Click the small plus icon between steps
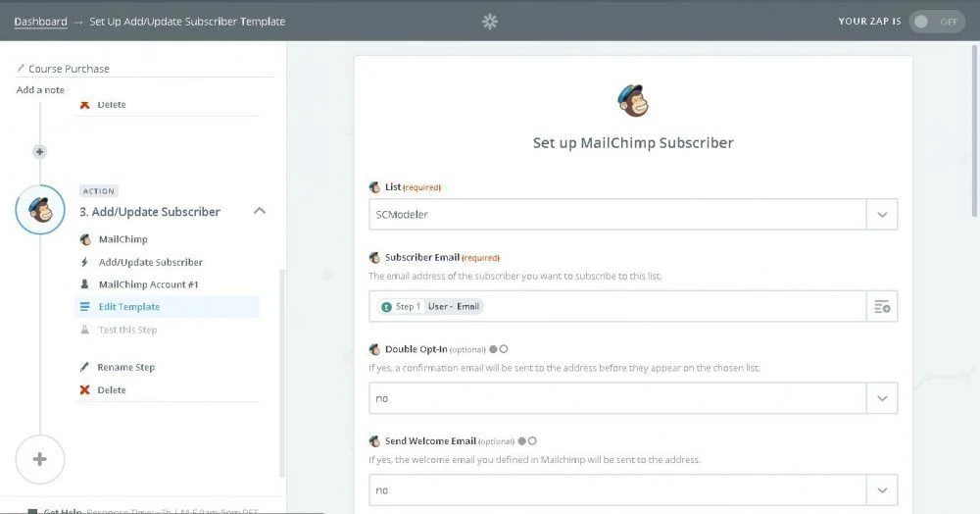The image size is (980, 514). 40,152
